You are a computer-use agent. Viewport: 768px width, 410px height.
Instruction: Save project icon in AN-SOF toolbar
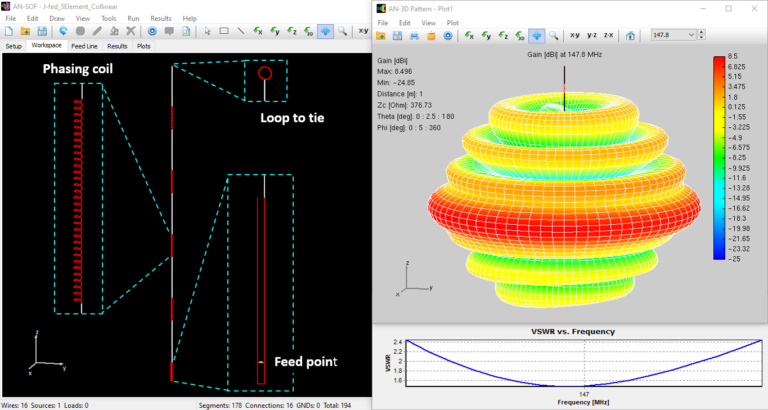42,31
